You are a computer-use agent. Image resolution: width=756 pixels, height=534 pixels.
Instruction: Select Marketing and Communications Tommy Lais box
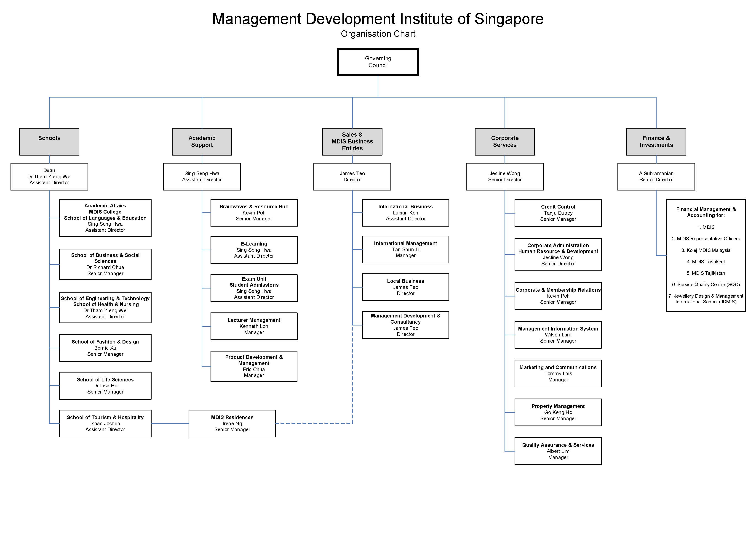point(558,373)
